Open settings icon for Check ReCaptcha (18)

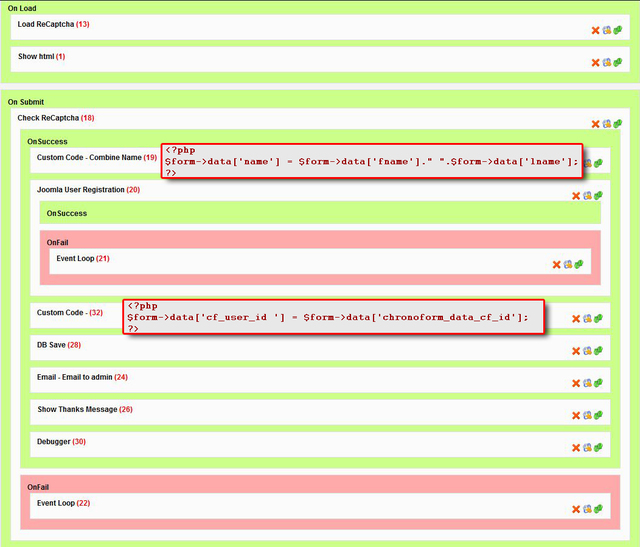(x=607, y=124)
